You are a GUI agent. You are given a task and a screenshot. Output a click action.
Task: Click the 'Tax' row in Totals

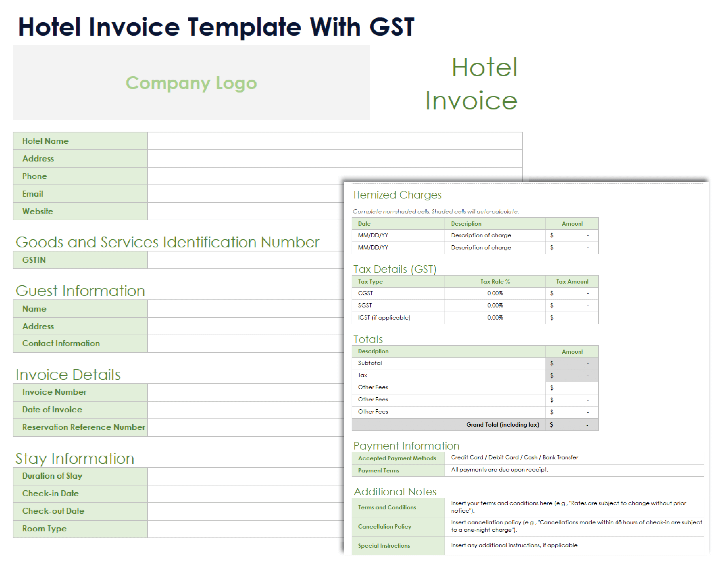(x=449, y=376)
